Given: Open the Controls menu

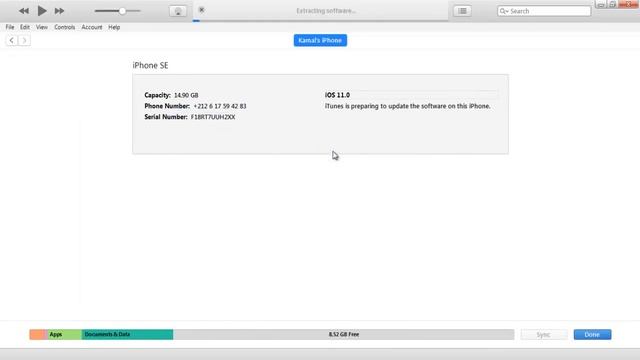Looking at the screenshot, I should [x=64, y=27].
